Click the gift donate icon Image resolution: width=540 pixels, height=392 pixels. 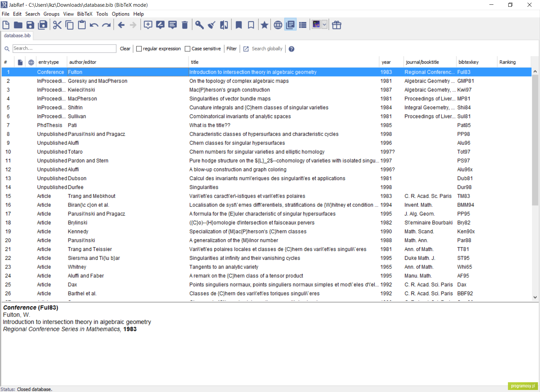click(336, 25)
